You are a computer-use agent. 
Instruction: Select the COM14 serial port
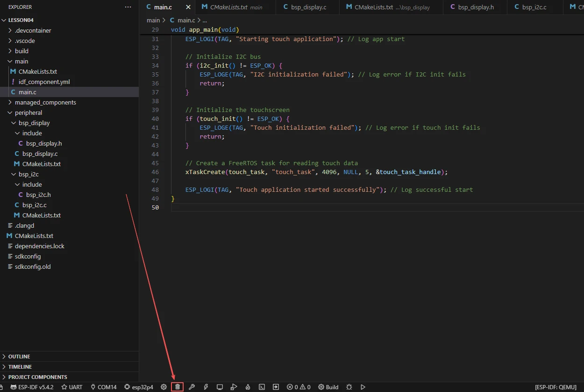pos(103,387)
